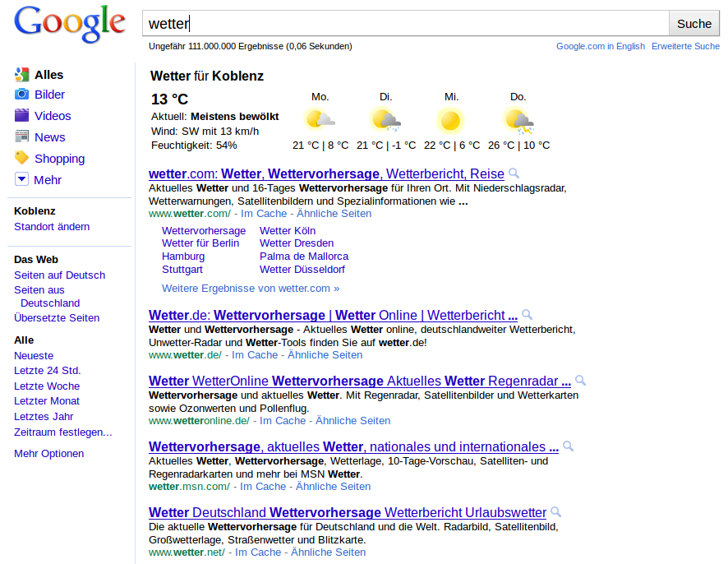Open Erweiterte Suche link
This screenshot has height=564, width=728.
point(685,47)
